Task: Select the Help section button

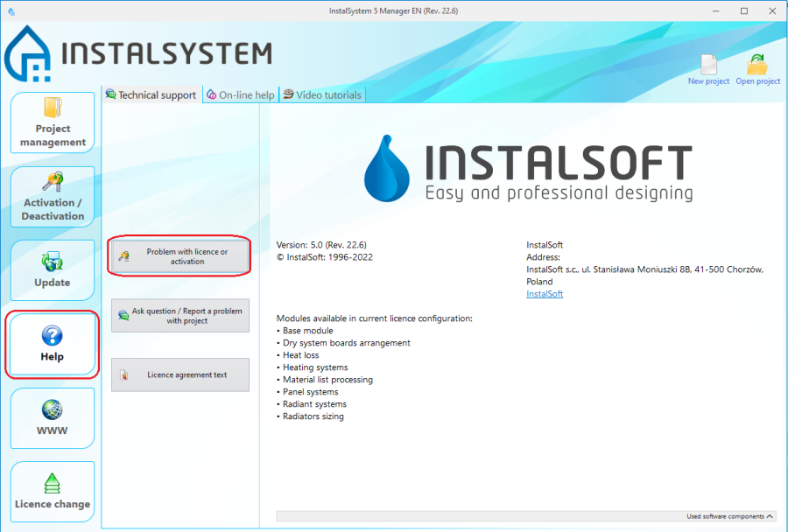Action: pos(53,344)
